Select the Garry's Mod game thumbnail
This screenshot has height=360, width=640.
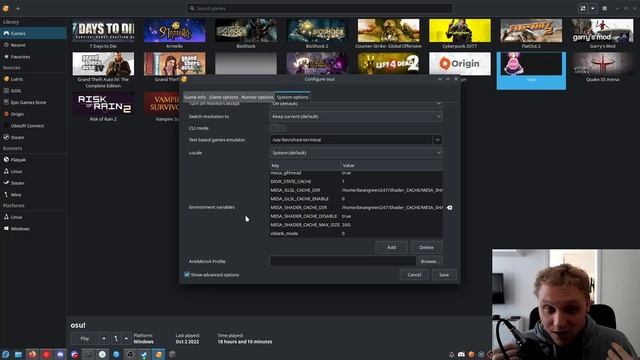click(602, 31)
